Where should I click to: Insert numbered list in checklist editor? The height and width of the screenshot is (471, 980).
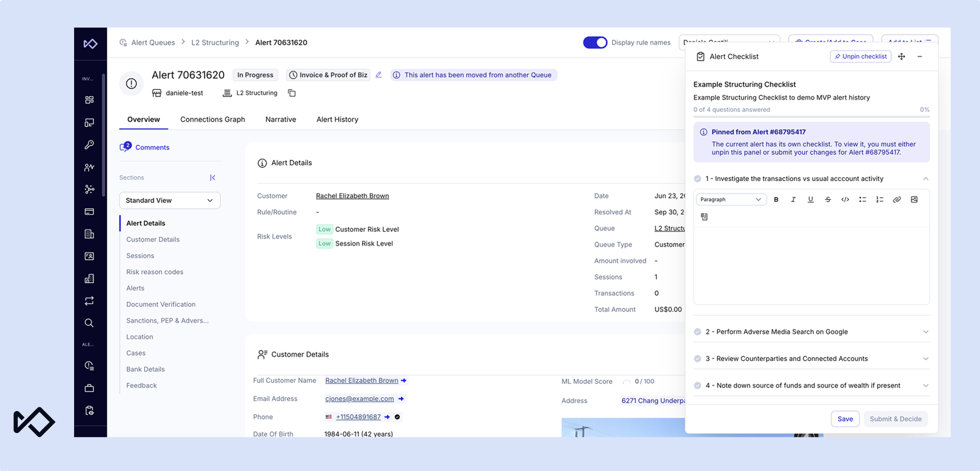(880, 199)
